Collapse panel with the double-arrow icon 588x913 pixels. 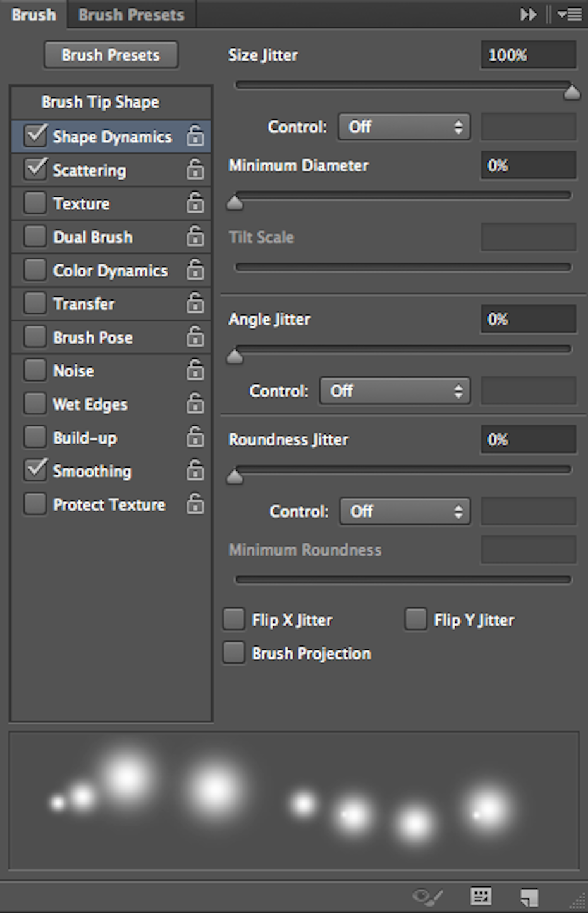pos(529,14)
